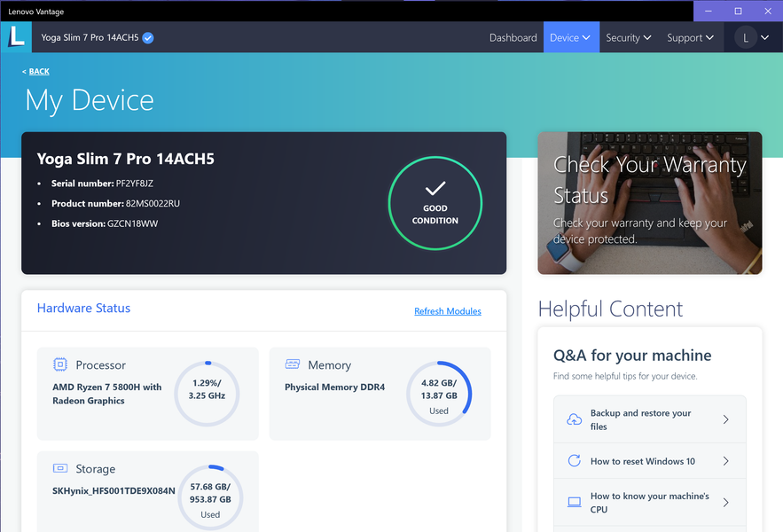Click the reset Windows refresh icon

575,460
